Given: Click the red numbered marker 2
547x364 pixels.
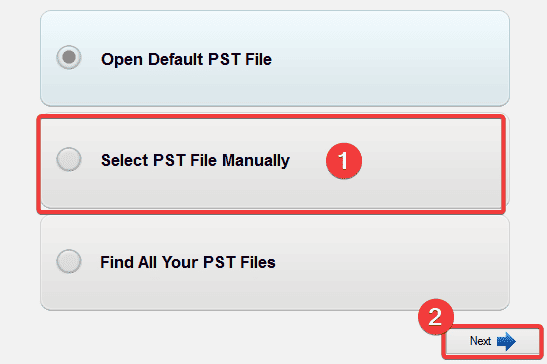Looking at the screenshot, I should [x=436, y=317].
